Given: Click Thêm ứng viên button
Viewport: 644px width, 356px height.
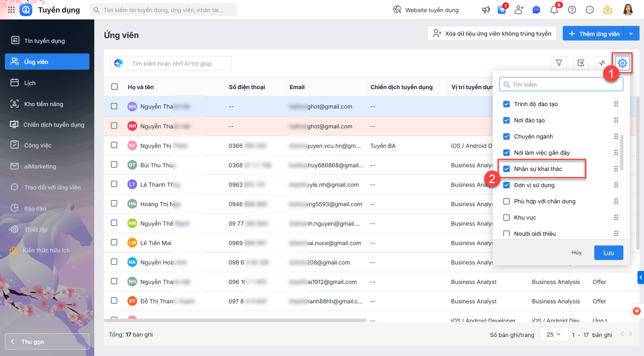Looking at the screenshot, I should pyautogui.click(x=593, y=34).
